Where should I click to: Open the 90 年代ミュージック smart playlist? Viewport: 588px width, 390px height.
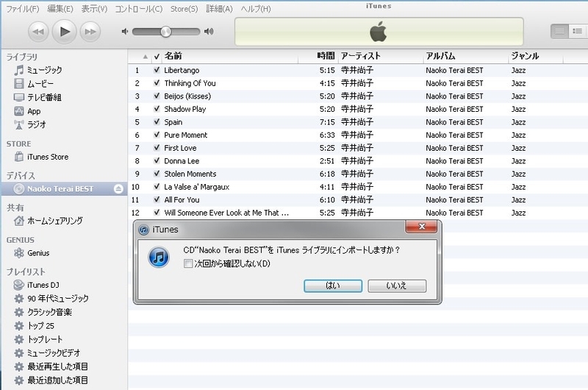pos(58,299)
